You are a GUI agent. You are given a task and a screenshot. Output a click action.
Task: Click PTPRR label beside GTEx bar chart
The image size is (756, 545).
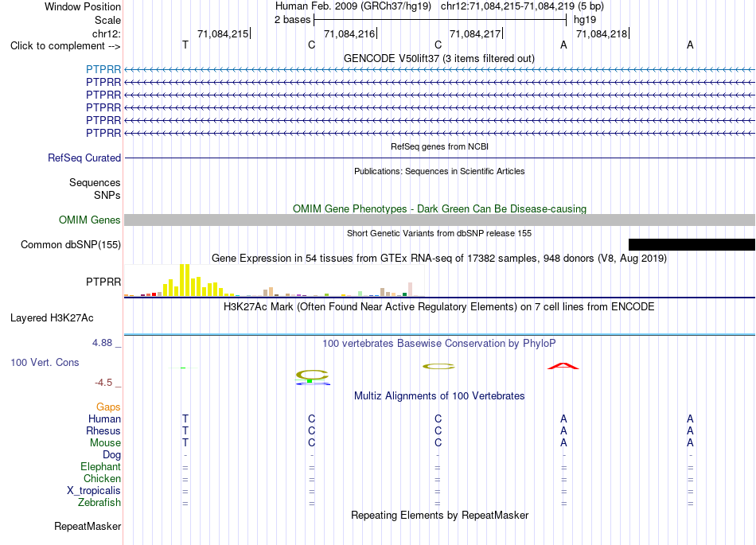coord(103,282)
